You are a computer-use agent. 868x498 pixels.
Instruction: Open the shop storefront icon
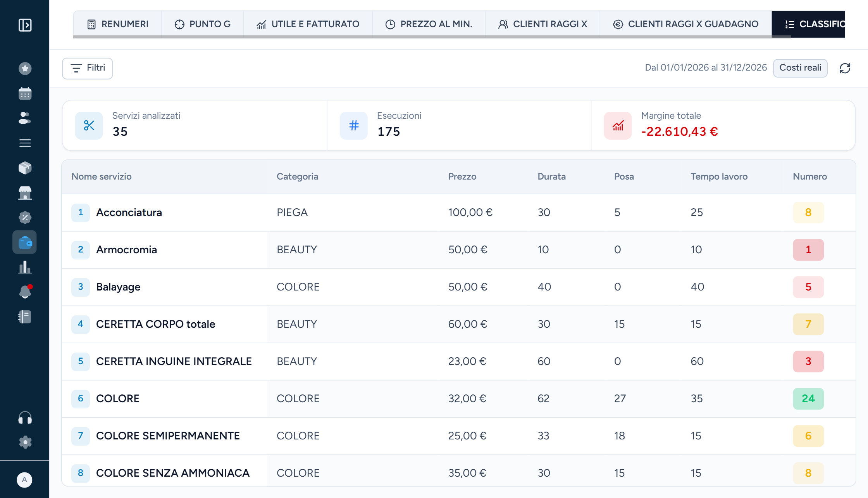point(25,193)
